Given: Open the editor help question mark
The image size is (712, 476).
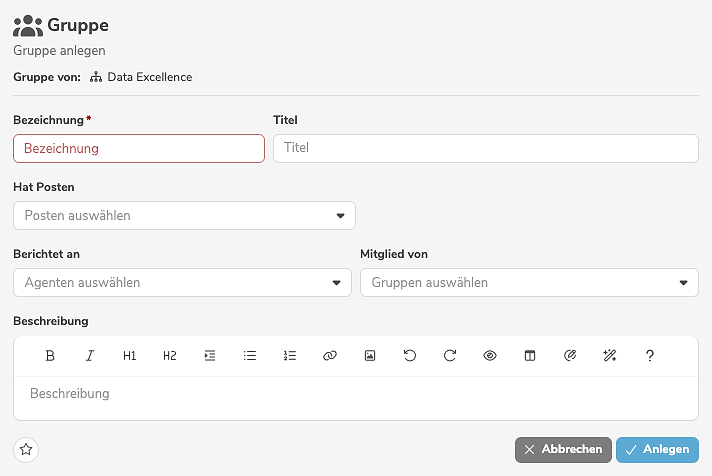Looking at the screenshot, I should (650, 355).
